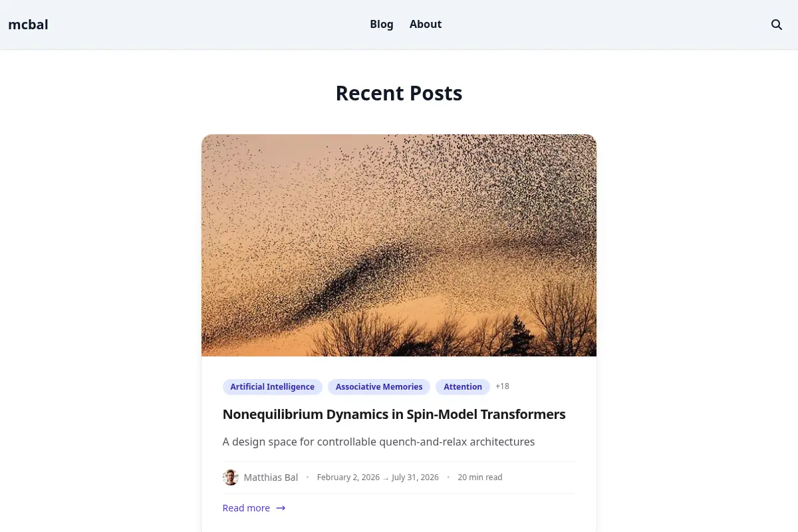798x532 pixels.
Task: Select the Artificial Intelligence tag
Action: pyautogui.click(x=273, y=387)
